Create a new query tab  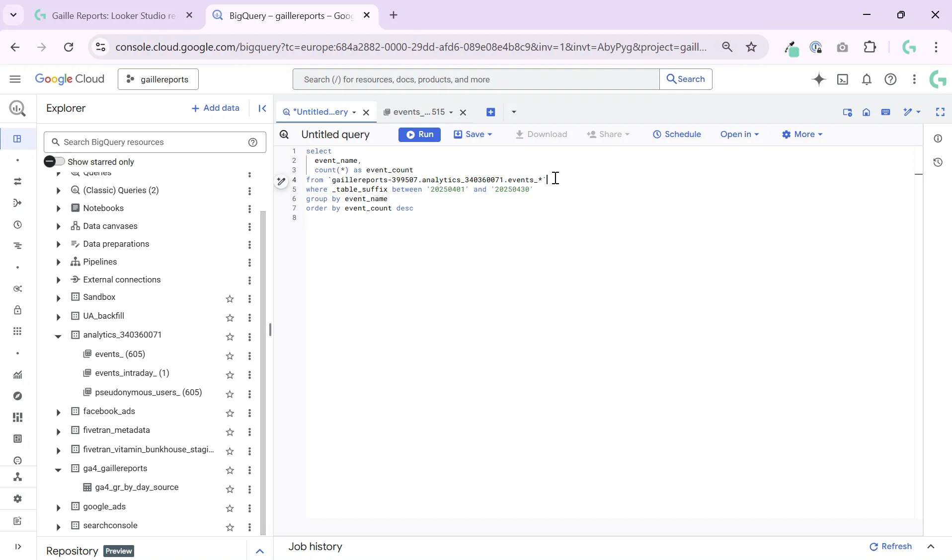pyautogui.click(x=490, y=112)
